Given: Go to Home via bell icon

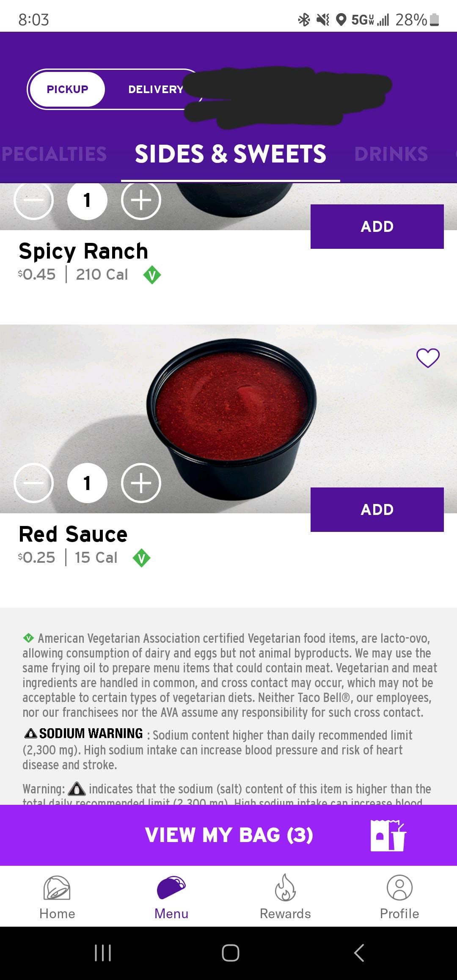Looking at the screenshot, I should 57,889.
